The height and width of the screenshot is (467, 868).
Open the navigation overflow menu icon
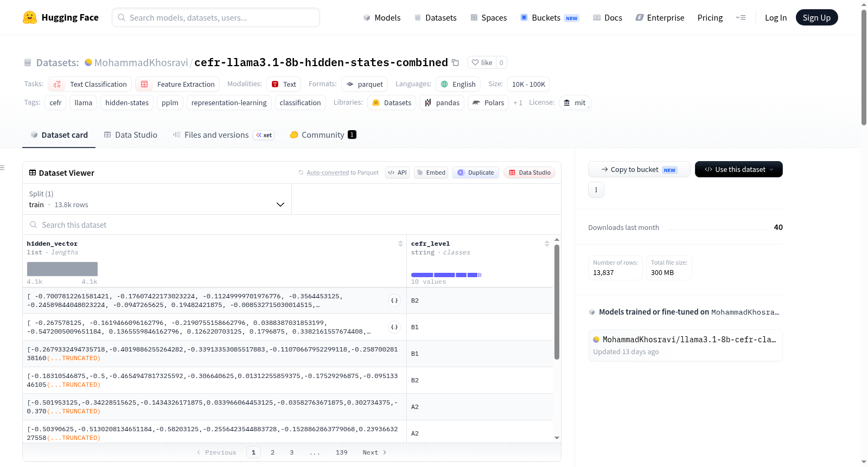741,17
